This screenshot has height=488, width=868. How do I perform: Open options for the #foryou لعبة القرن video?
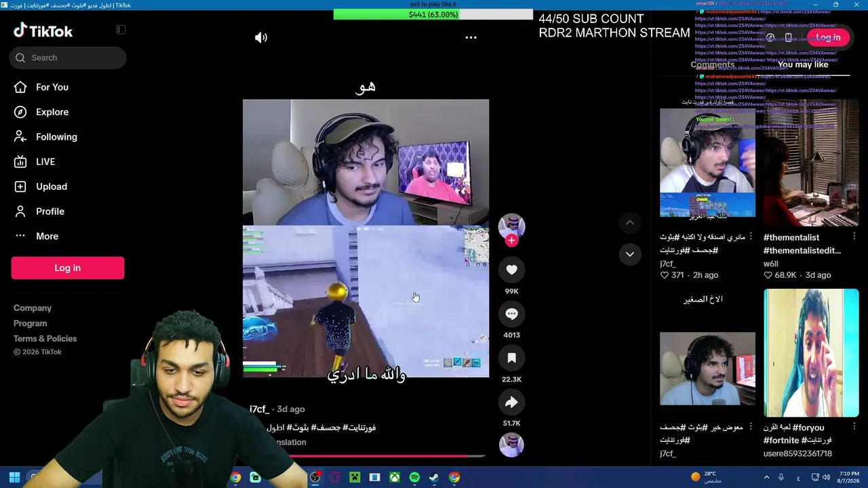click(x=854, y=427)
